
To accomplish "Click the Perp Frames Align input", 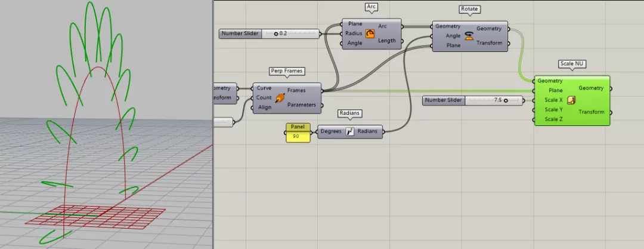I will pos(265,107).
